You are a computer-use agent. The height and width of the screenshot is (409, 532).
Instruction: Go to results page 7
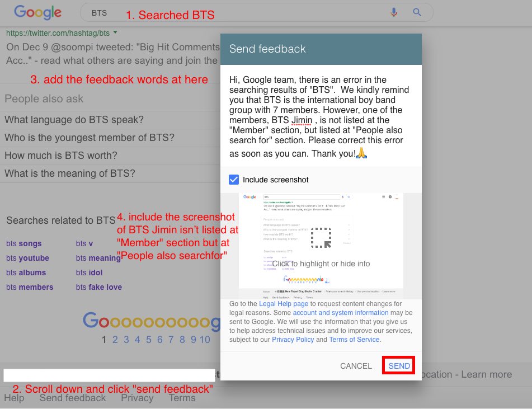tap(171, 340)
